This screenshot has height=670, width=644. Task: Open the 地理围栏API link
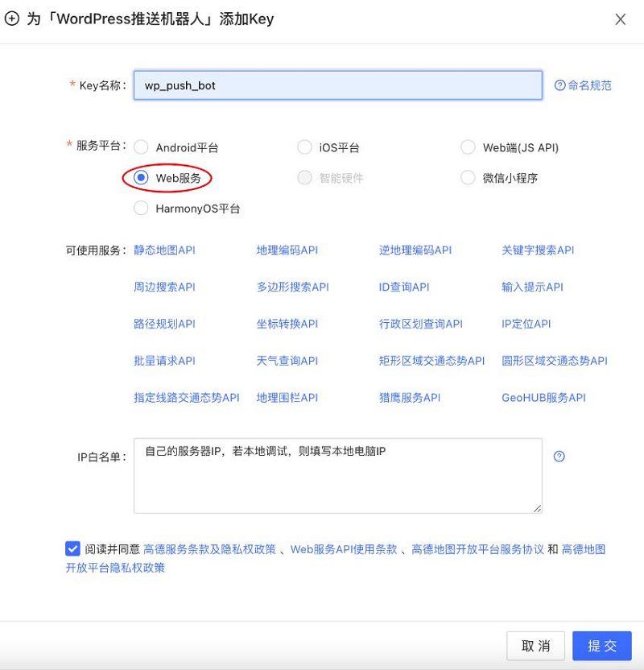287,397
